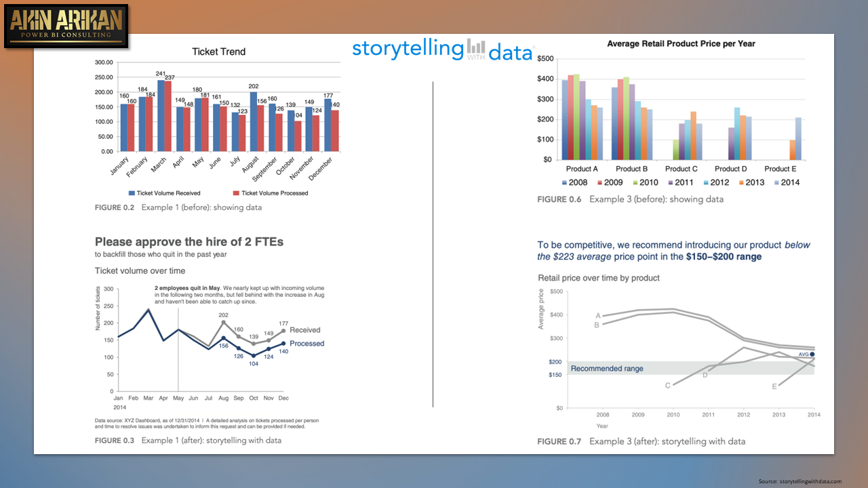Click the 'Ticket Trend' chart title
Screen dimensions: 868x488
point(219,52)
